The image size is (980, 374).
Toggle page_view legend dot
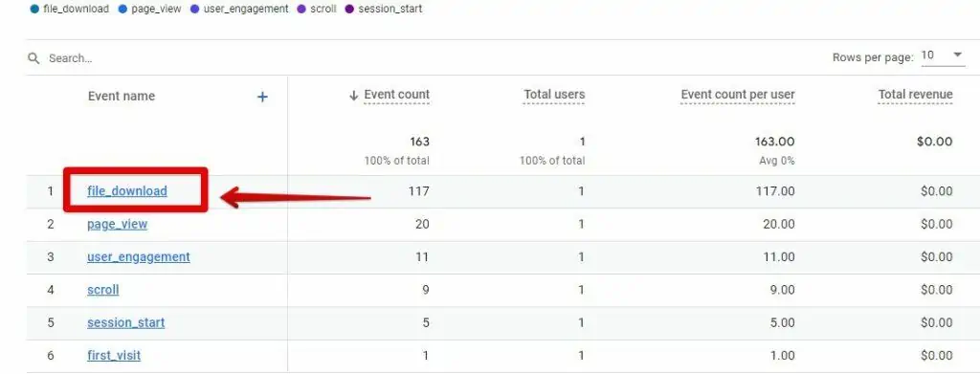(x=122, y=10)
